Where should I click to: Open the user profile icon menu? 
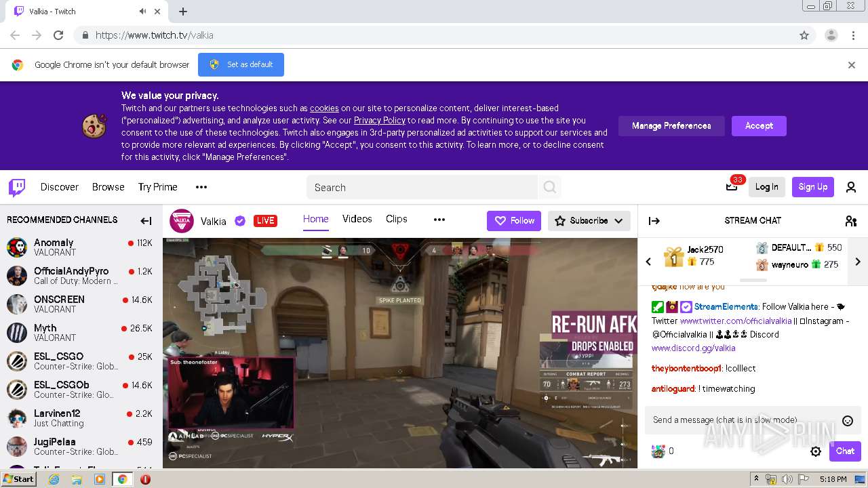pyautogui.click(x=851, y=187)
